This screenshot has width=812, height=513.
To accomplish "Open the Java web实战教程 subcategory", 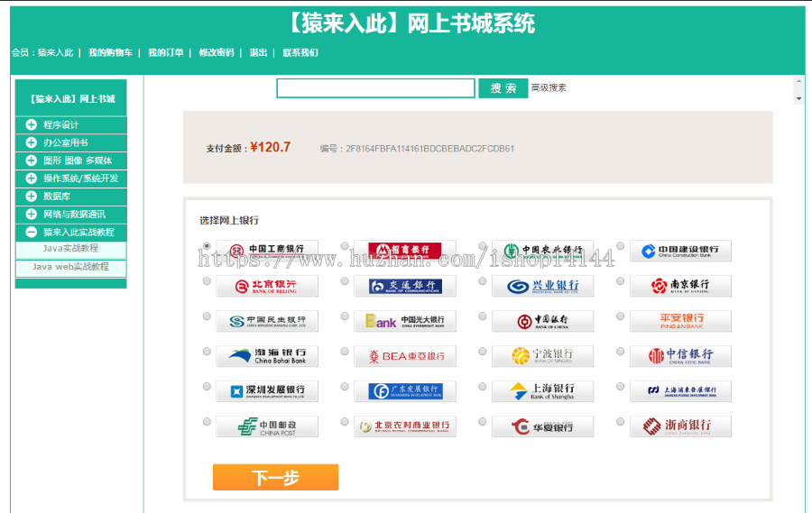I will click(70, 267).
